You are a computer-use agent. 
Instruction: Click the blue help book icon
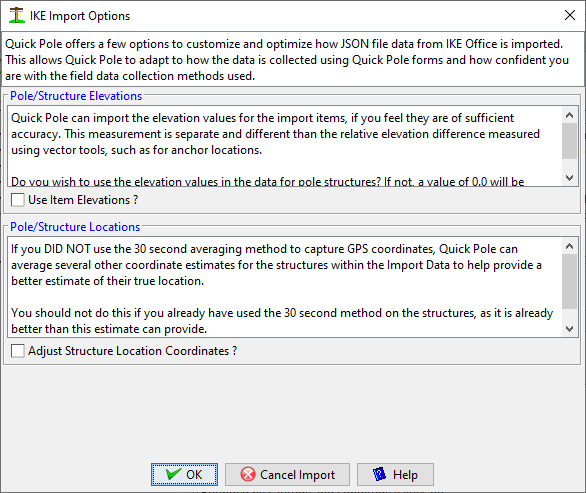pos(379,474)
